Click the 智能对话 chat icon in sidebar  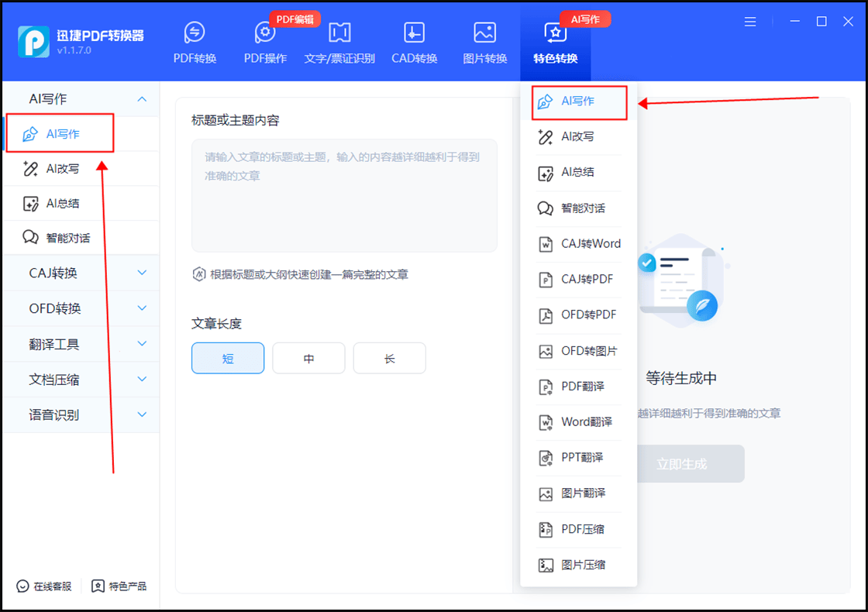tap(30, 237)
